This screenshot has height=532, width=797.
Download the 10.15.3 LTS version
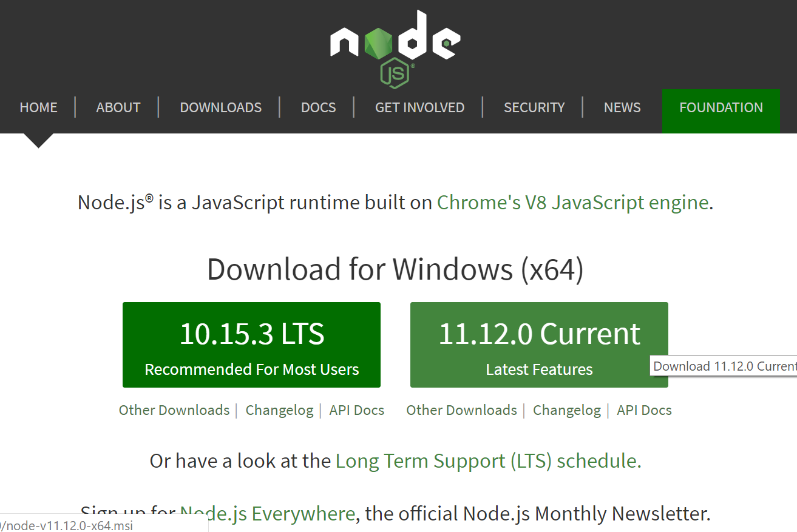[251, 345]
